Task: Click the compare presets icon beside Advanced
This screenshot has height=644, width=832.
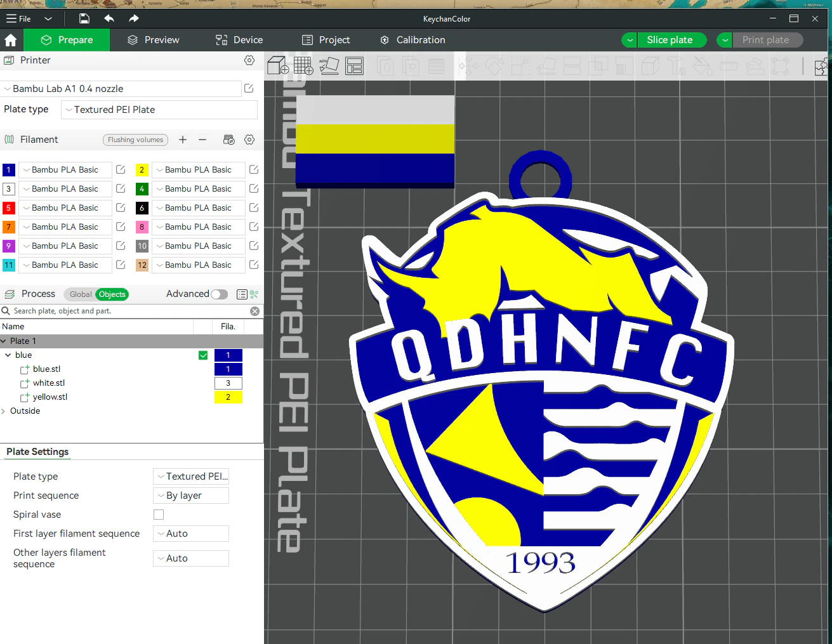Action: click(254, 294)
